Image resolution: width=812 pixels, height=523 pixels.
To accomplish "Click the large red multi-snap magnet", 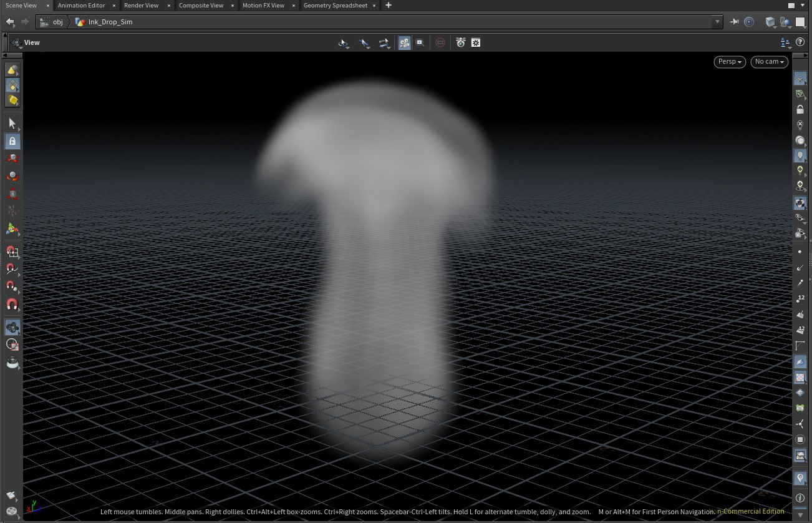I will [x=12, y=305].
